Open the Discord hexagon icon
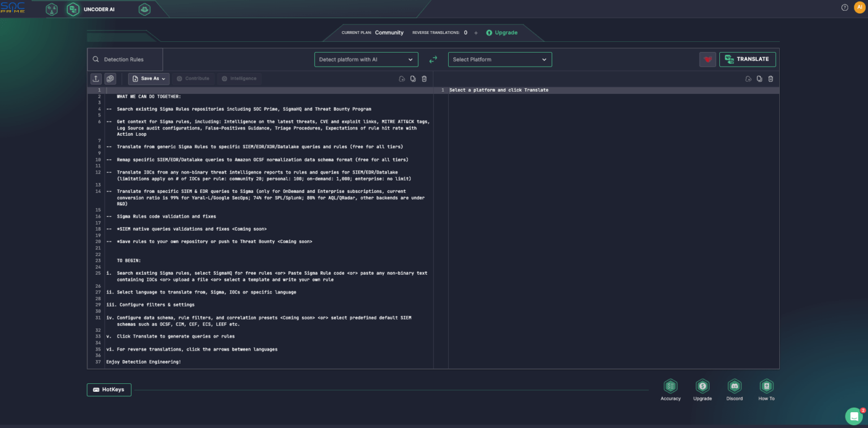 (734, 386)
